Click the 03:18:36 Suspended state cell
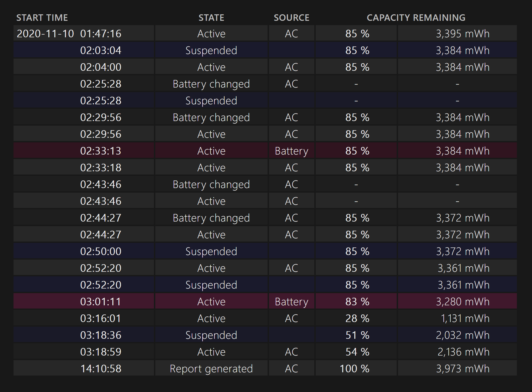This screenshot has height=392, width=532. click(x=211, y=335)
